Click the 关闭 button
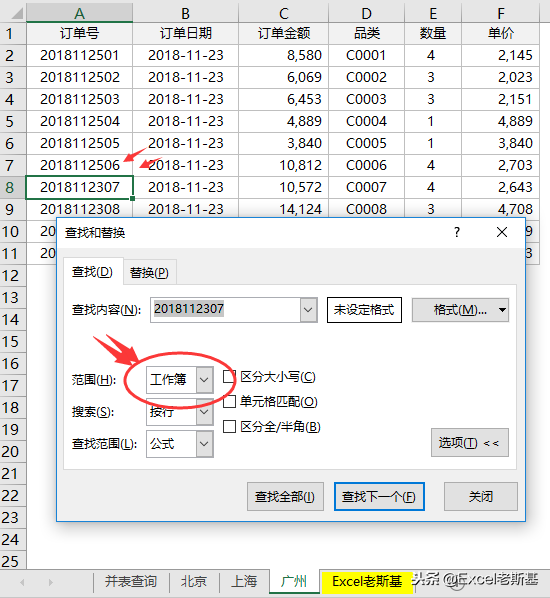Image resolution: width=550 pixels, height=598 pixels. coord(481,497)
